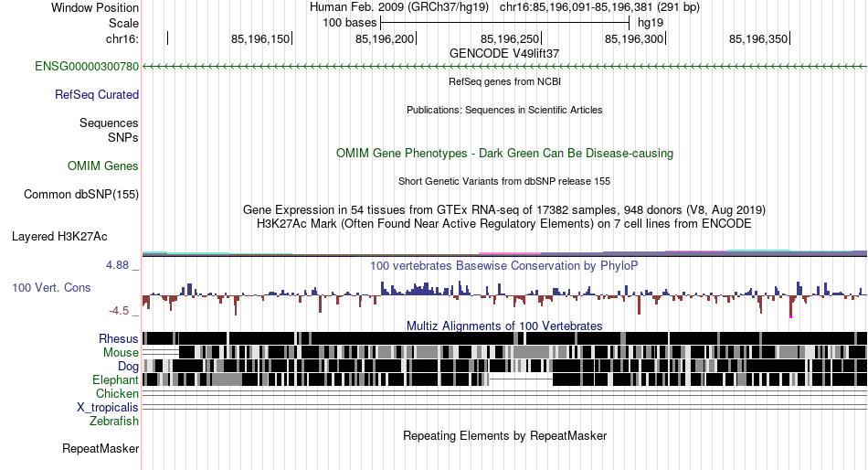Click the Layered H3K27Ac track label
The image size is (868, 470).
[59, 237]
